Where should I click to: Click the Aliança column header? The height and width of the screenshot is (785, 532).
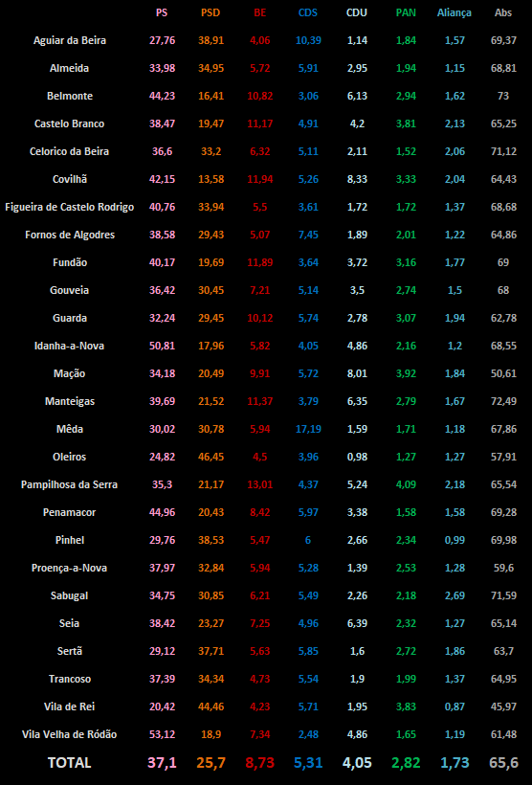[454, 13]
